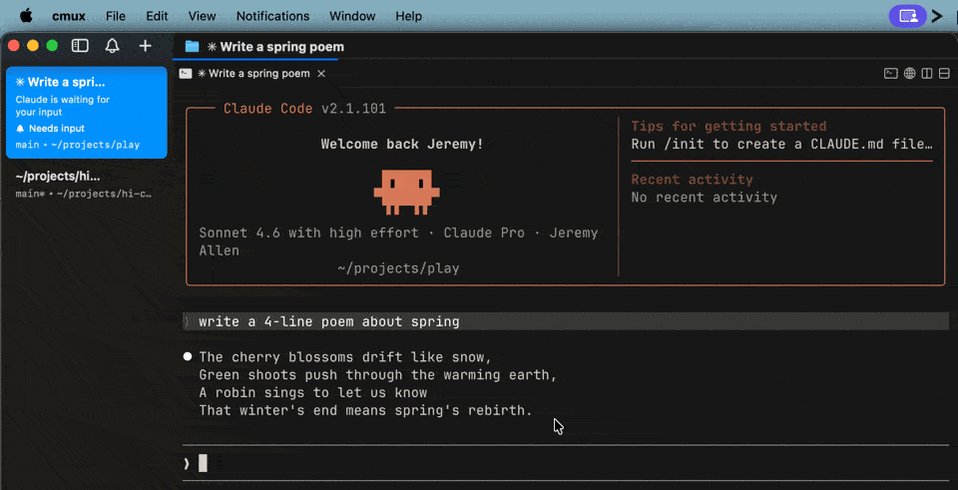Click 'Sonnet 4.6 with high effort' model text
The image size is (958, 490).
tap(309, 233)
